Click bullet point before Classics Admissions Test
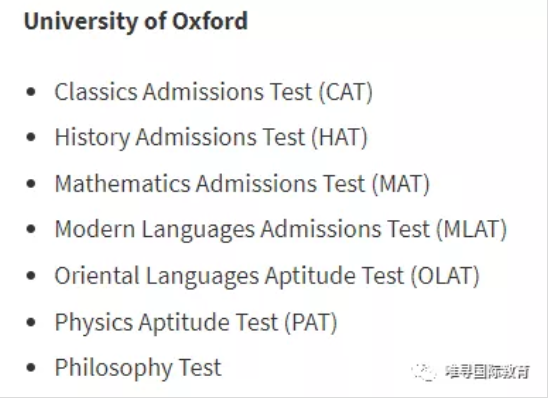The width and height of the screenshot is (548, 398). click(x=31, y=92)
